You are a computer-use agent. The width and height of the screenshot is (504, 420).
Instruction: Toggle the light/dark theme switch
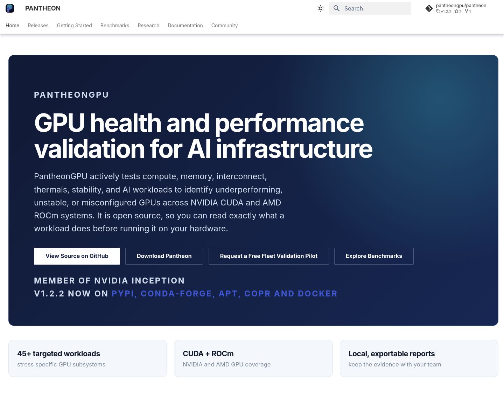[321, 8]
